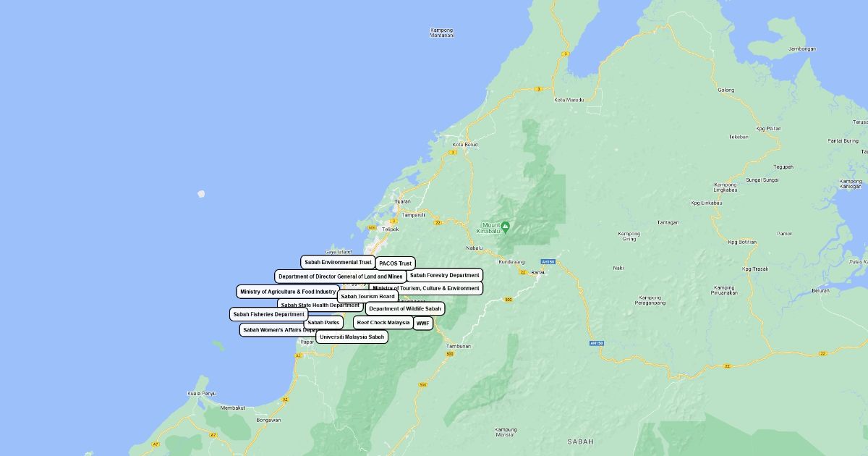Click the Tambunan place name on map
Viewport: 868px width, 456px height.
tap(459, 346)
